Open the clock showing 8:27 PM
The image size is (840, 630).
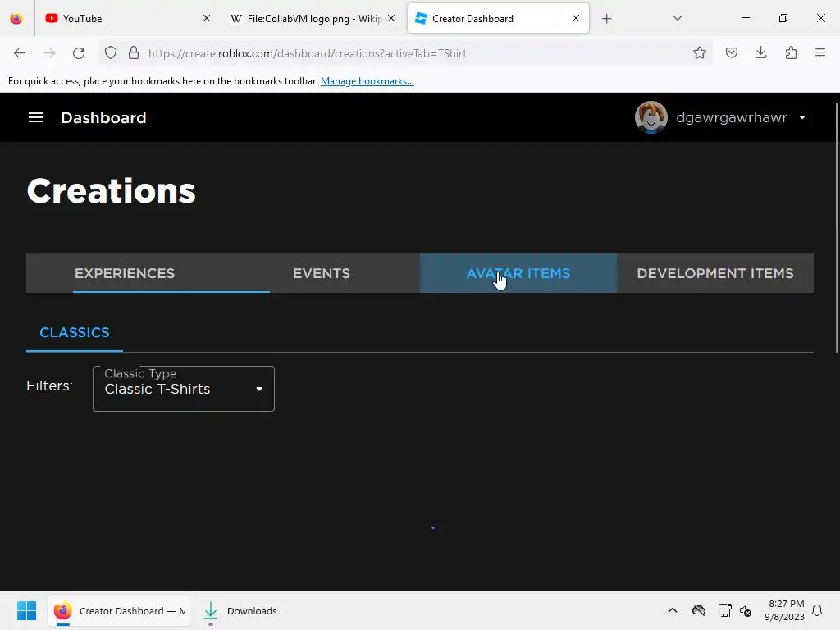click(785, 610)
